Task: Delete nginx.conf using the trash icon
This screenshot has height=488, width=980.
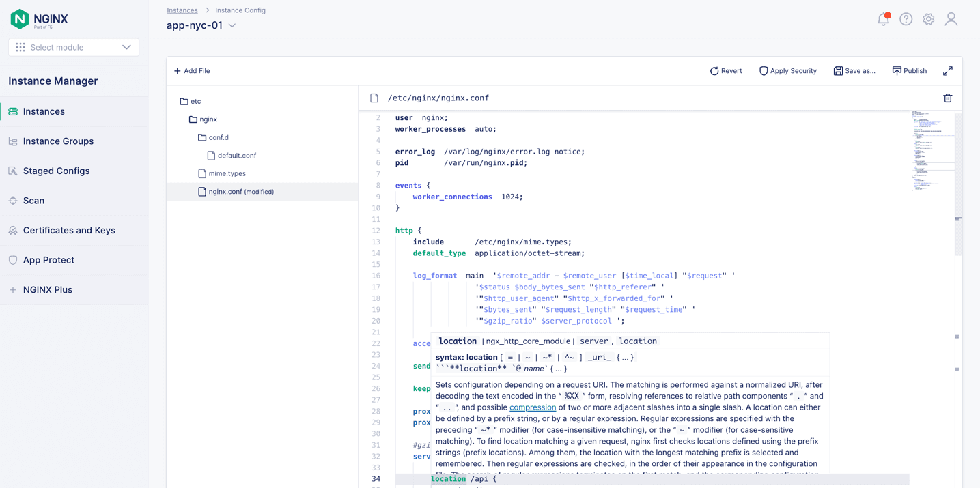Action: [947, 98]
